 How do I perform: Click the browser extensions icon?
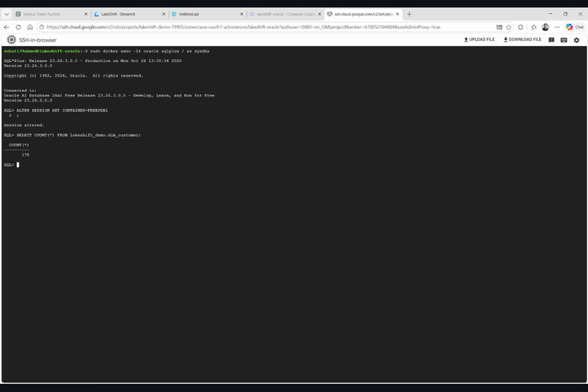point(520,27)
